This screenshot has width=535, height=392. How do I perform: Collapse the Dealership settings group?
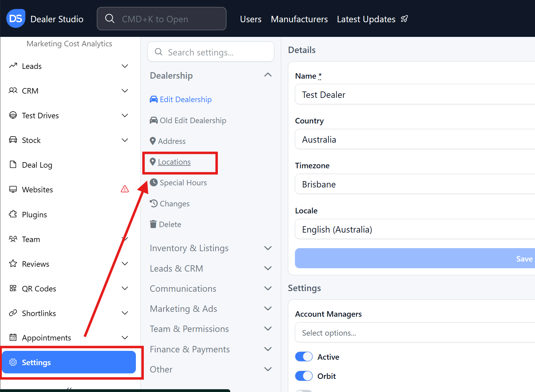[x=268, y=75]
